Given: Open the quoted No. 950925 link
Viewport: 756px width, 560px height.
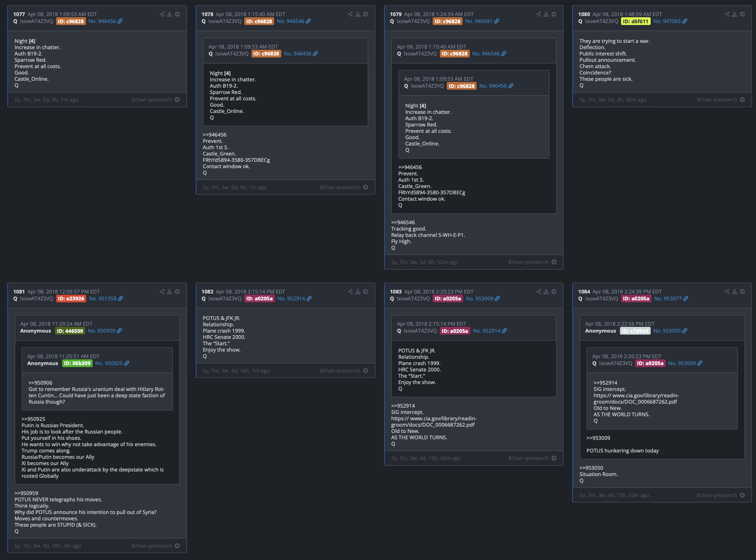Looking at the screenshot, I should 112,363.
